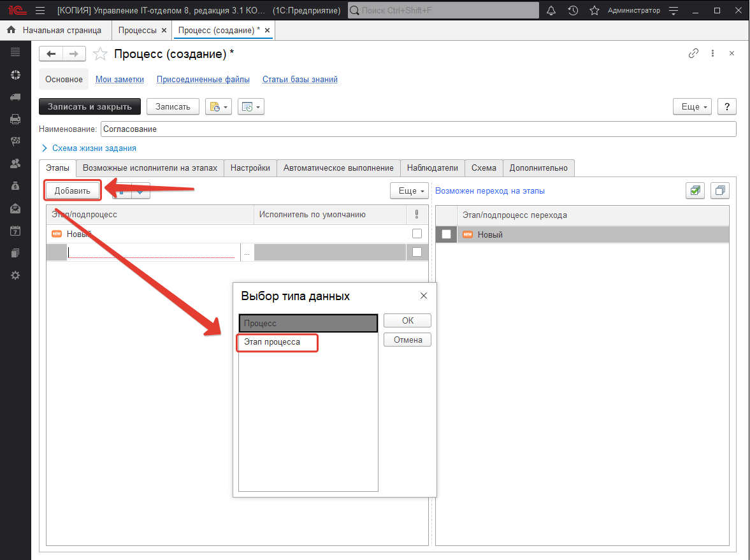This screenshot has width=750, height=560.
Task: Click the notifications bell icon
Action: click(551, 11)
